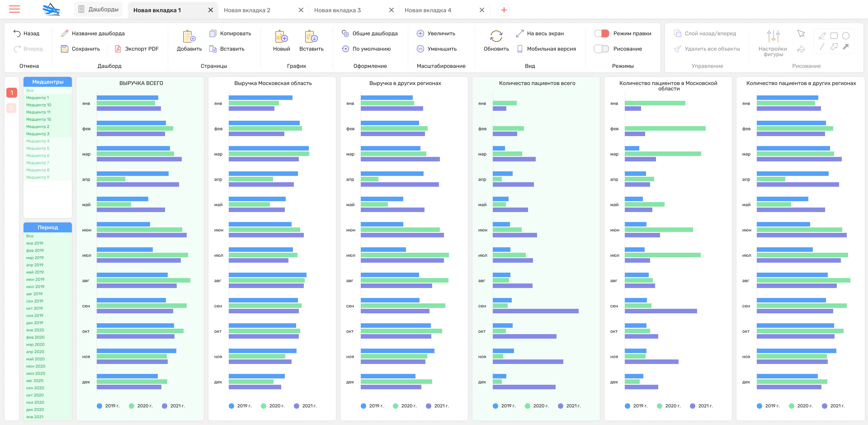Image resolution: width=868 pixels, height=425 pixels.
Task: Click the Add page (Добавить) icon
Action: coord(189,36)
